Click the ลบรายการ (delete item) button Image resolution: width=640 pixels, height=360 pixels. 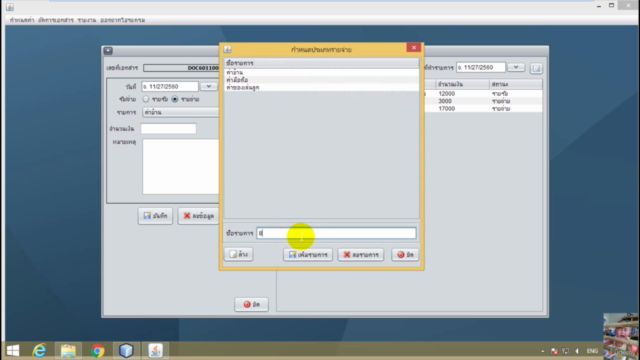tap(360, 254)
